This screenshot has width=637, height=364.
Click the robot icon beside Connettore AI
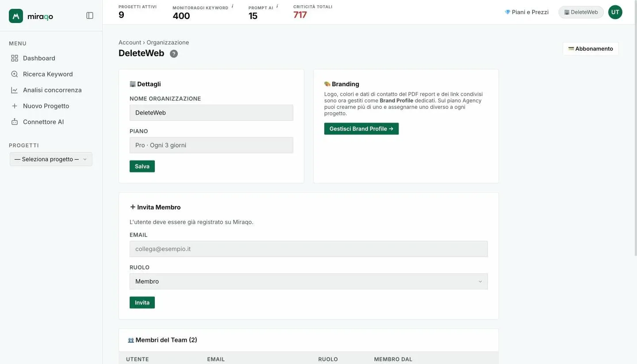[x=15, y=122]
